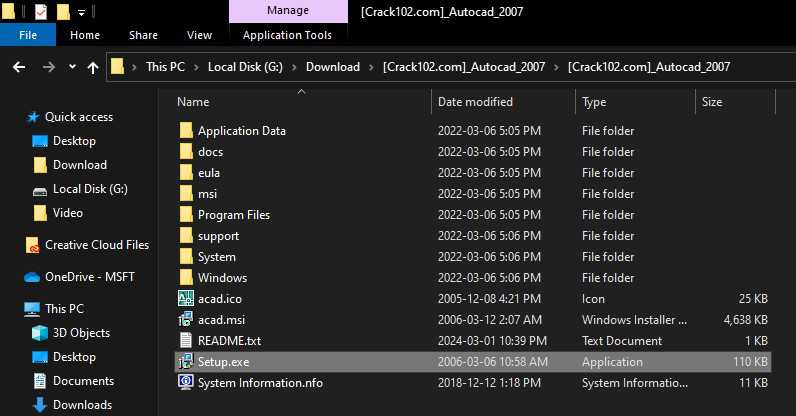Select OneDrive - MSFT cloud icon
The image size is (796, 416).
pyautogui.click(x=33, y=277)
